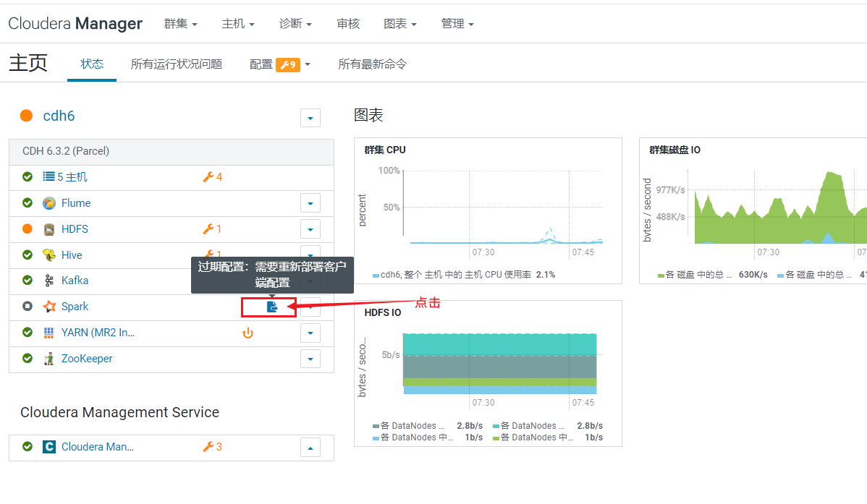Click the Spark star icon
Screen dimensions: 867x504
(49, 306)
